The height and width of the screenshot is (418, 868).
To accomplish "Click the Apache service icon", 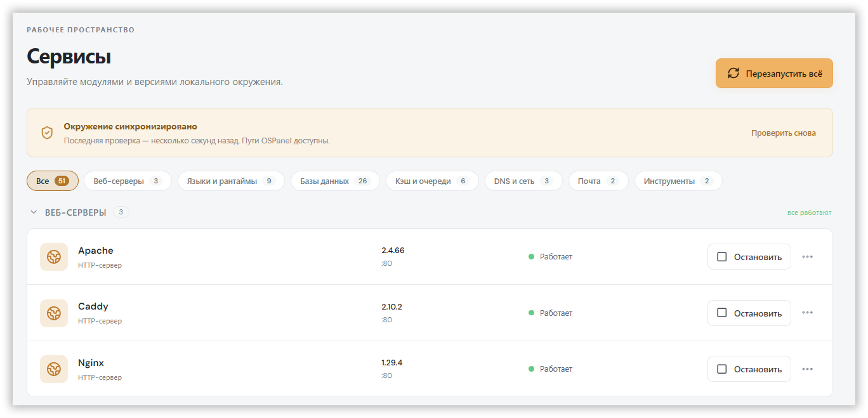I will click(x=54, y=257).
